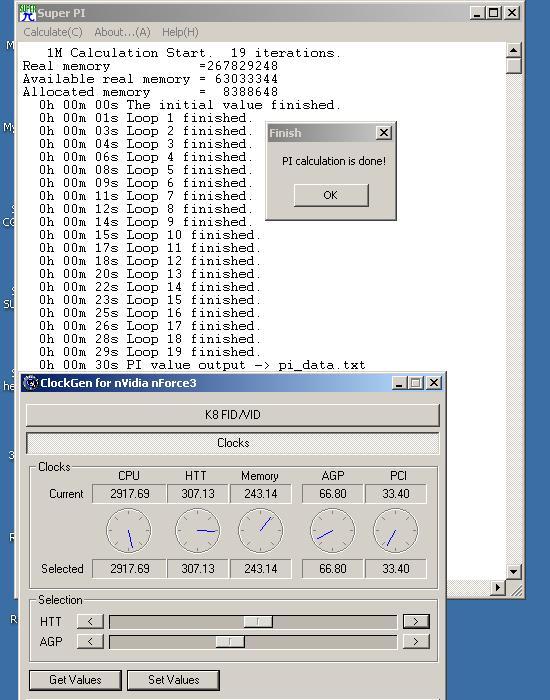
Task: Maximize the Super PI window
Action: point(493,13)
